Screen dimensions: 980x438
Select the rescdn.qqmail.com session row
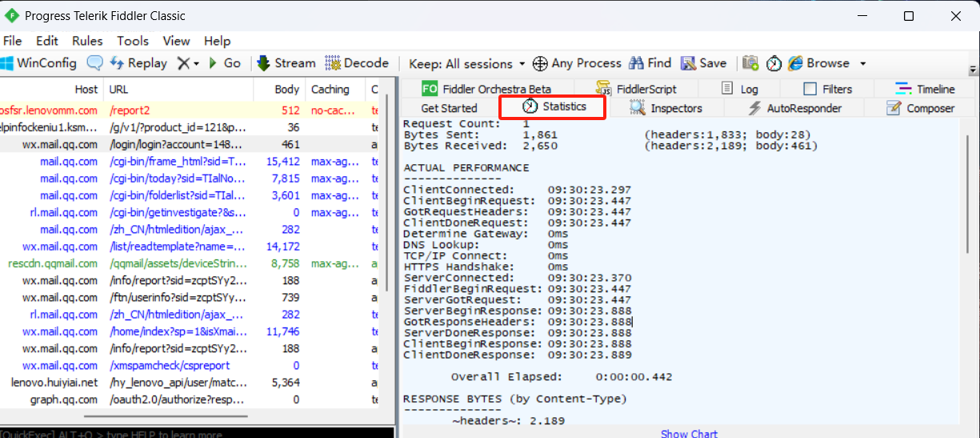pos(190,263)
